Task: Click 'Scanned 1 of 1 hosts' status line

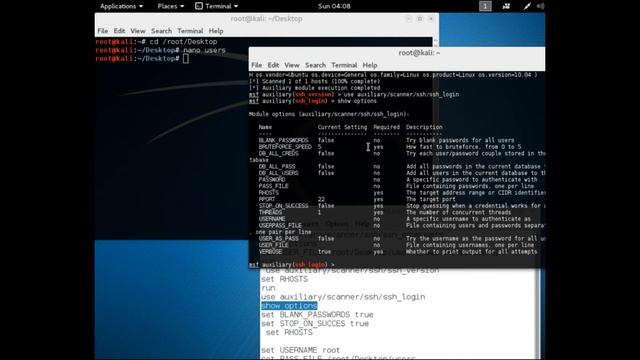Action: pos(315,81)
